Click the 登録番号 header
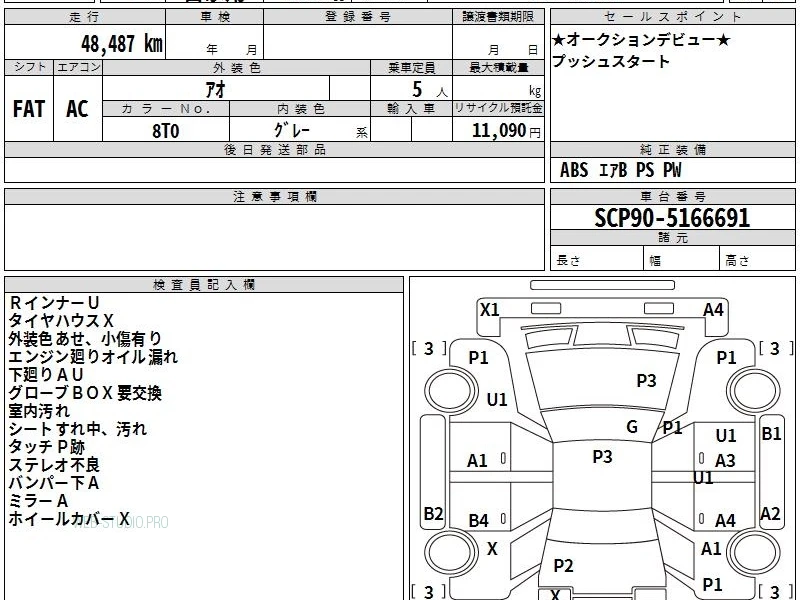Screen dimensions: 800x600 [358, 17]
